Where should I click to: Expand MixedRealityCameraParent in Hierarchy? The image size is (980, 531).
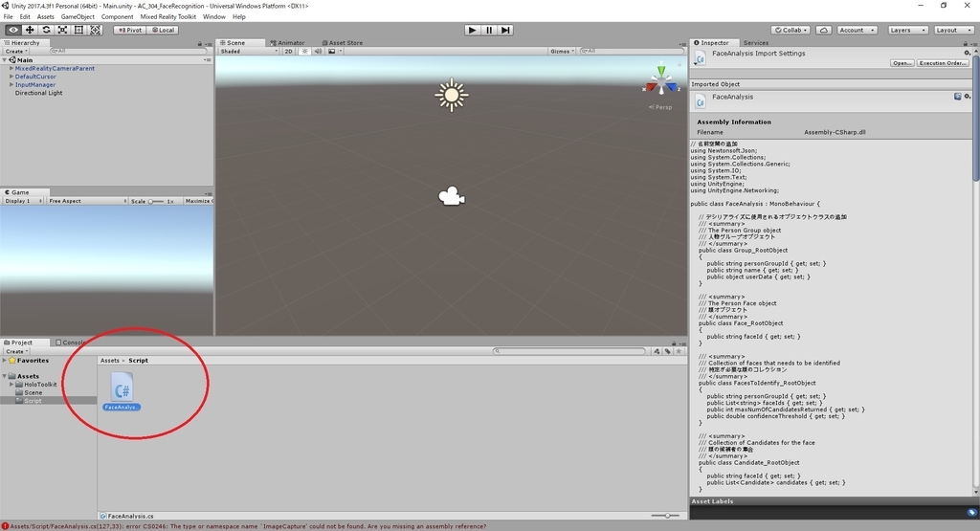click(11, 68)
